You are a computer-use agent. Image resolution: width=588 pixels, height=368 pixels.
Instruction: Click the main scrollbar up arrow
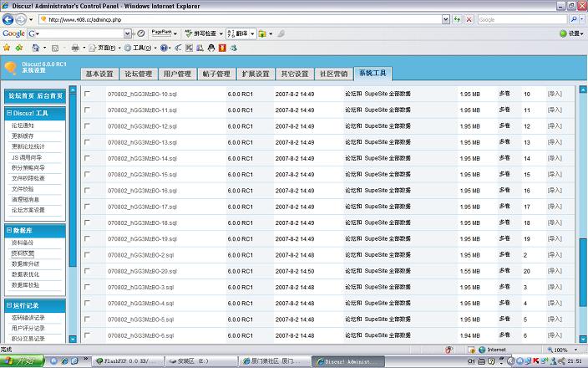(583, 89)
